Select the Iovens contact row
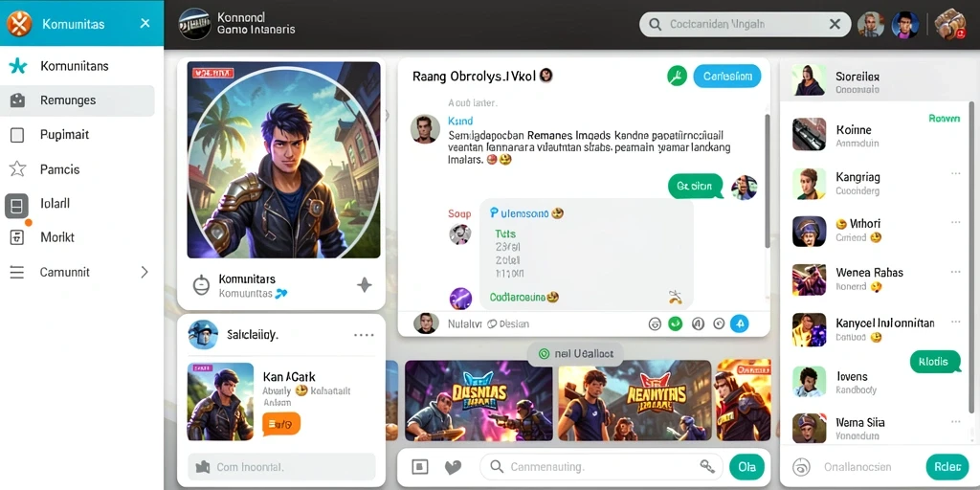This screenshot has height=490, width=980. tap(877, 382)
